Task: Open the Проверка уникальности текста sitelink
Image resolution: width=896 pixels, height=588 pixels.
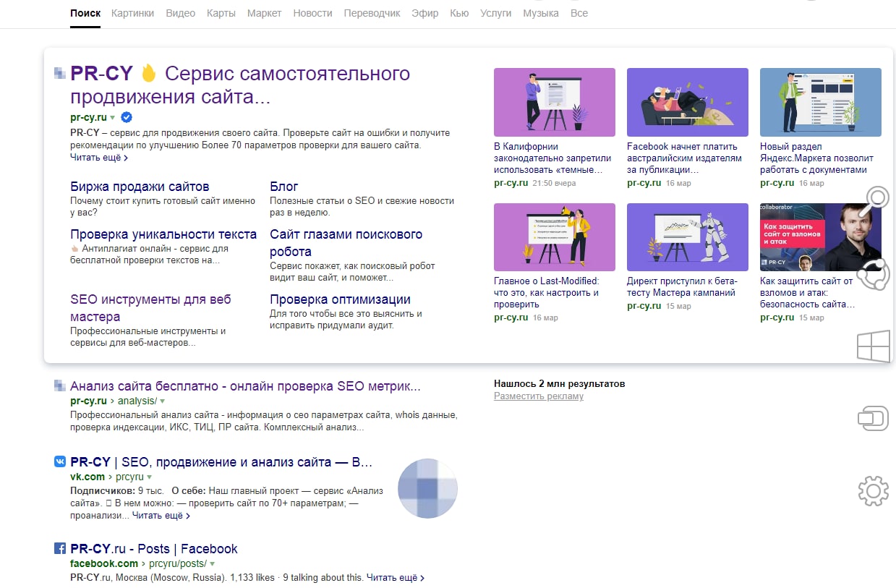Action: tap(163, 234)
